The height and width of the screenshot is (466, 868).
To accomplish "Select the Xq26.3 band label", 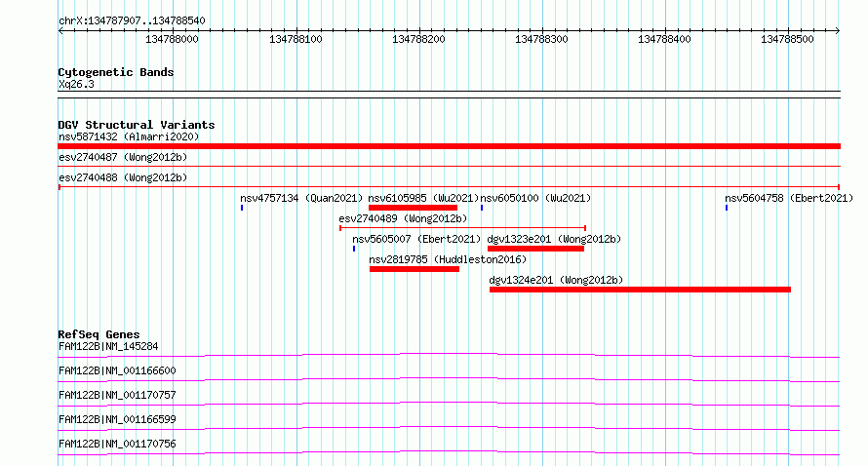I will click(x=76, y=84).
